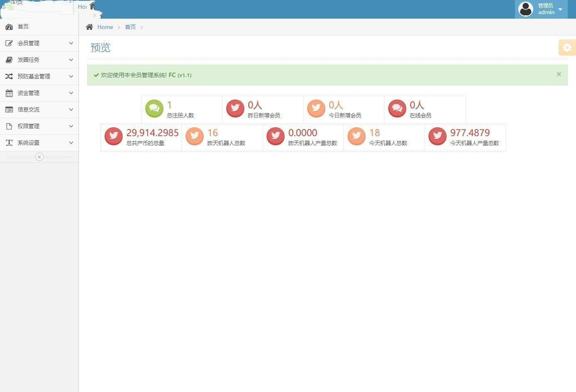Click the list icon beside 信息交流

pyautogui.click(x=9, y=110)
